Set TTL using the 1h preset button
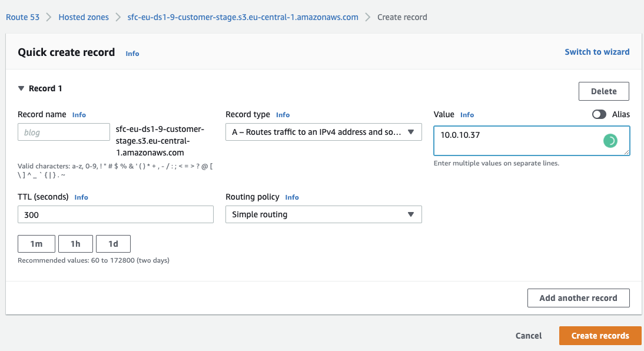644x351 pixels. click(x=75, y=243)
